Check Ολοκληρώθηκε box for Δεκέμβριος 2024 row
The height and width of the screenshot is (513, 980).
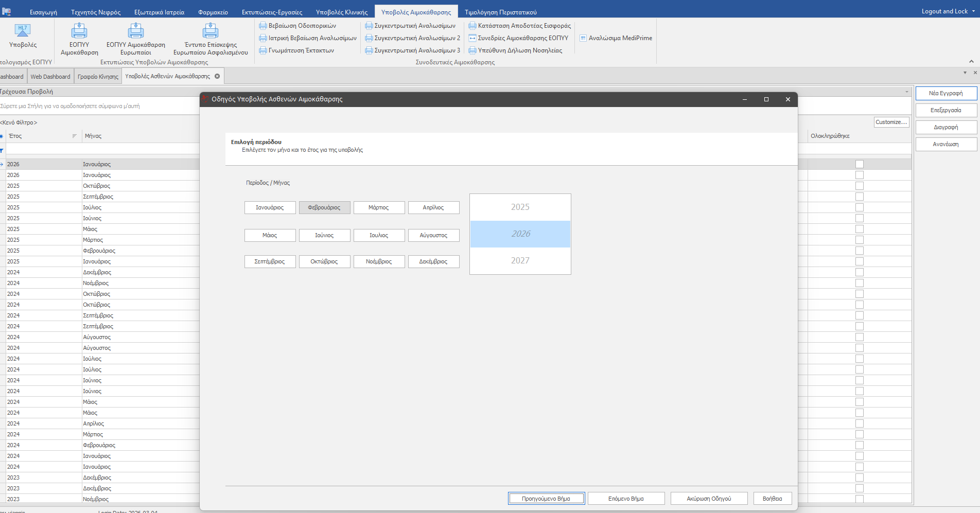[859, 272]
